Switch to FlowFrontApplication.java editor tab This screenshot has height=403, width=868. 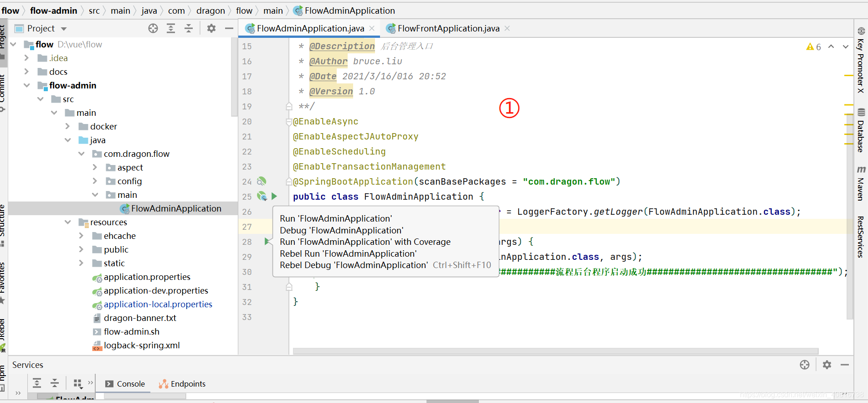pos(448,28)
